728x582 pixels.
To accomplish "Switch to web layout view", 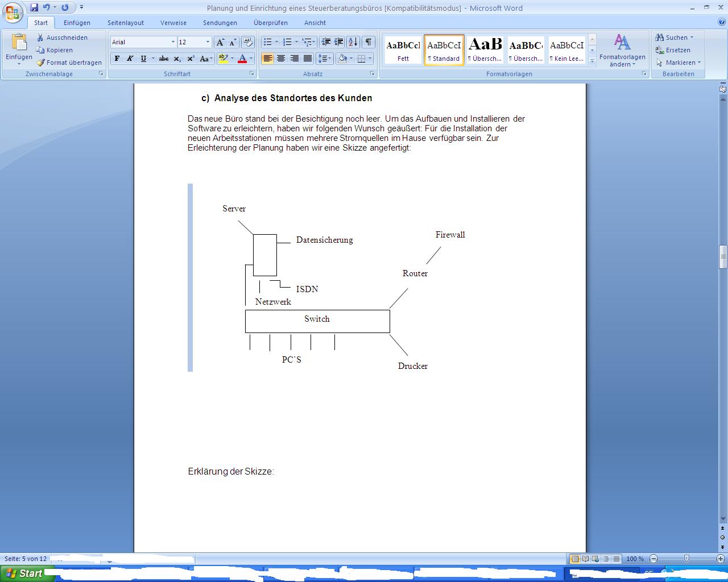I will 595,559.
